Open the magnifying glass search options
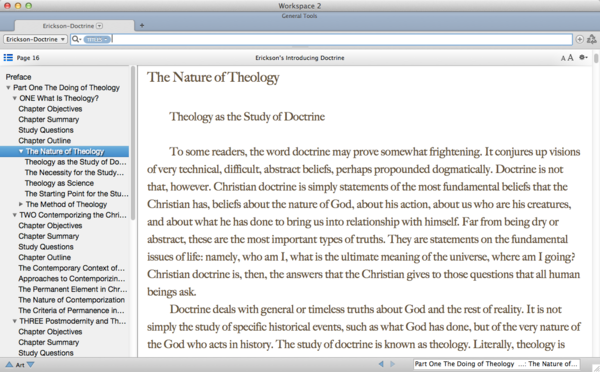This screenshot has width=600, height=372. pos(77,39)
